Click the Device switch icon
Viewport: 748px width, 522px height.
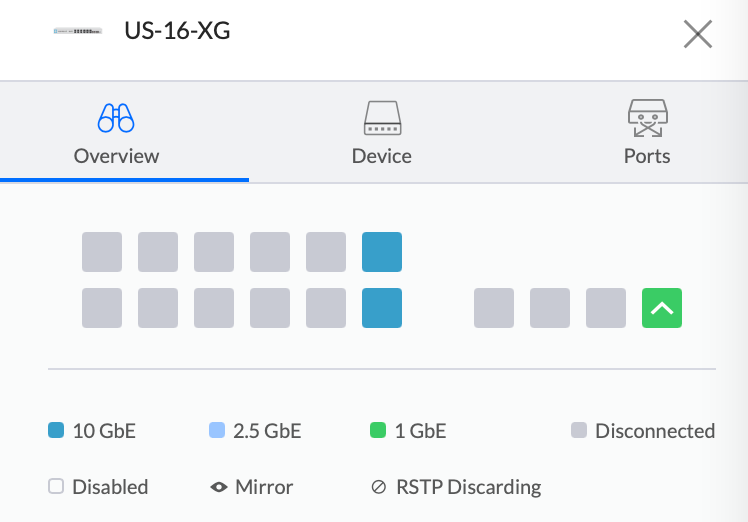[x=381, y=118]
